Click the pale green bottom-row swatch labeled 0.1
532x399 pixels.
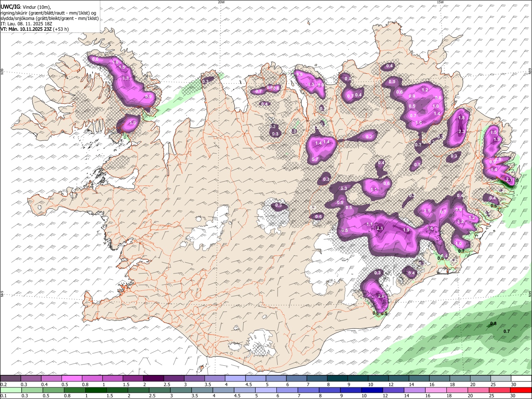pyautogui.click(x=11, y=390)
